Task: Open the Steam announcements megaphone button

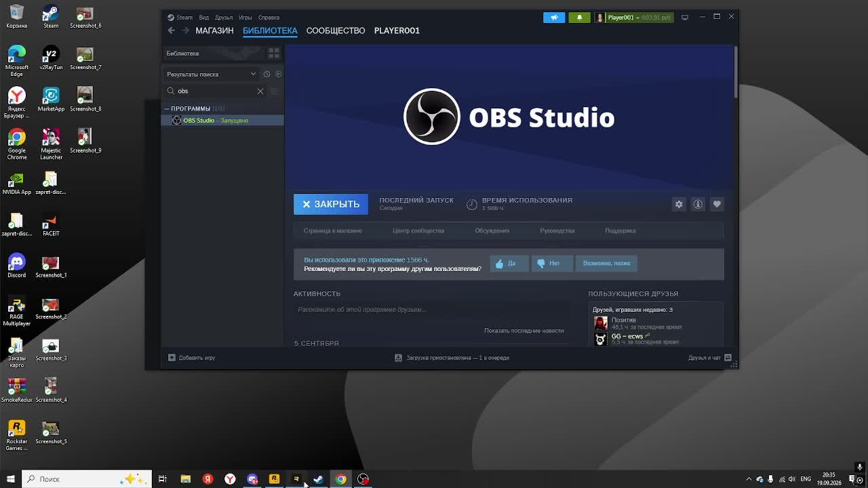Action: (554, 18)
